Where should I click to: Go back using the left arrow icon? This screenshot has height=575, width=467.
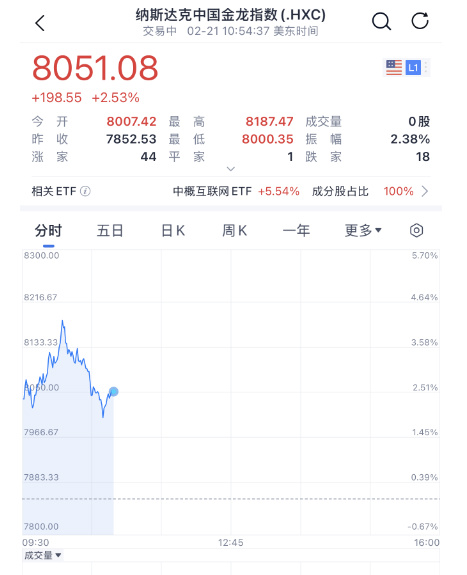pyautogui.click(x=40, y=23)
